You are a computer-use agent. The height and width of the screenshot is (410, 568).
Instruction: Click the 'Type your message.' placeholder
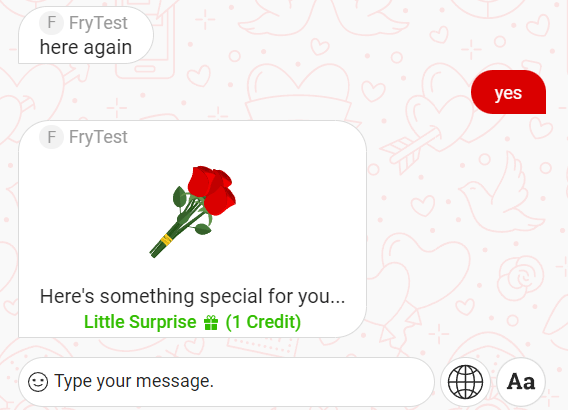pyautogui.click(x=134, y=381)
